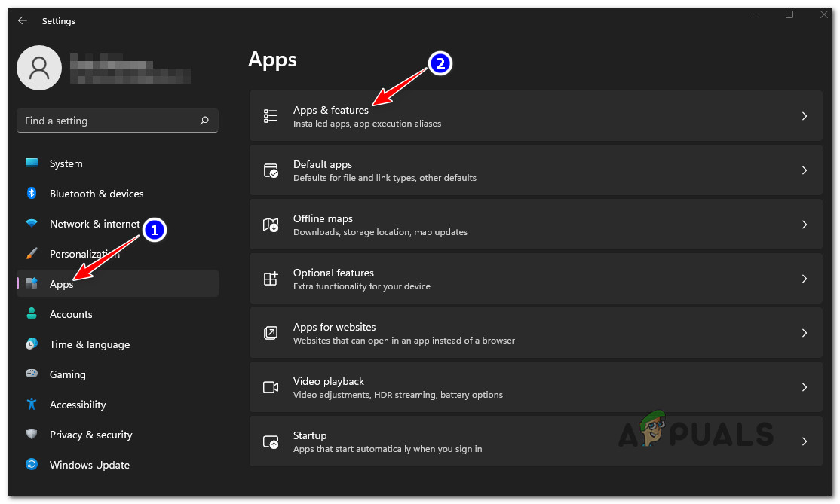Click the System monitor icon in sidebar
This screenshot has width=840, height=504.
click(32, 163)
